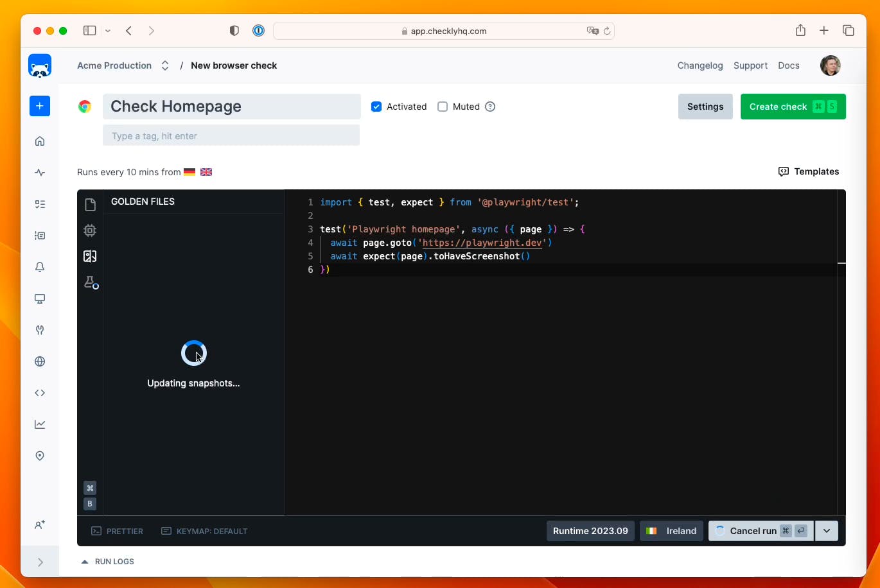This screenshot has height=588, width=880.
Task: Click the green Create check button
Action: coord(793,107)
